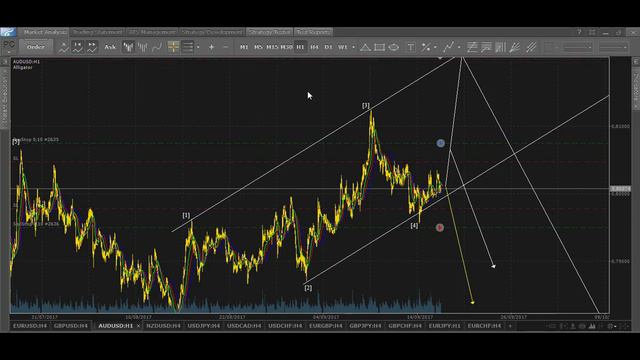Open the Strategy Tester tab
The image size is (640, 360).
pos(269,32)
